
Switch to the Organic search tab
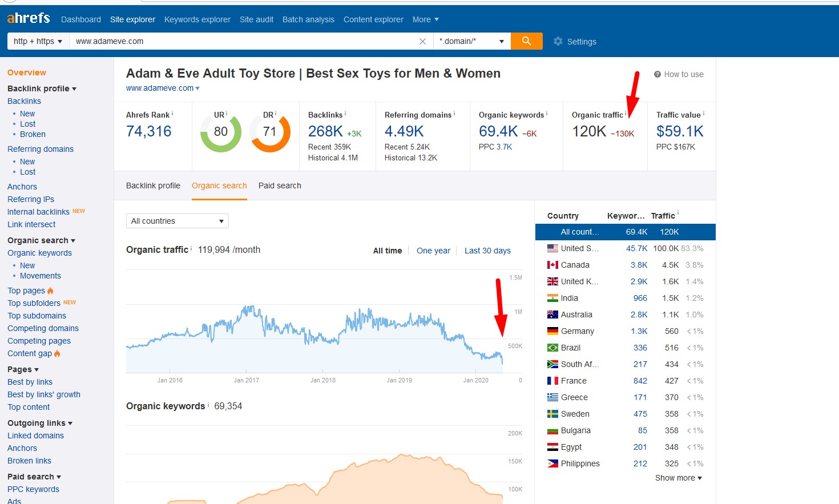[x=219, y=186]
